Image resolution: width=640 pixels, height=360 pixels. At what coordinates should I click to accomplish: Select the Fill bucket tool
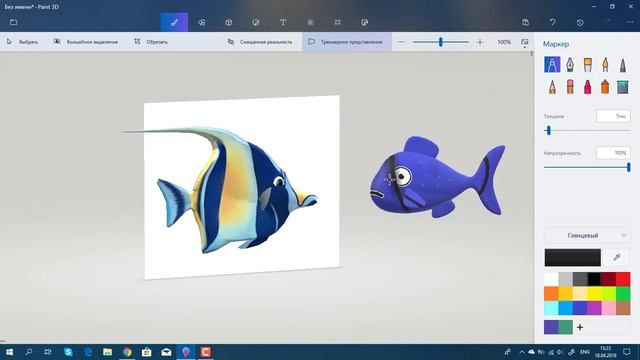coord(622,87)
